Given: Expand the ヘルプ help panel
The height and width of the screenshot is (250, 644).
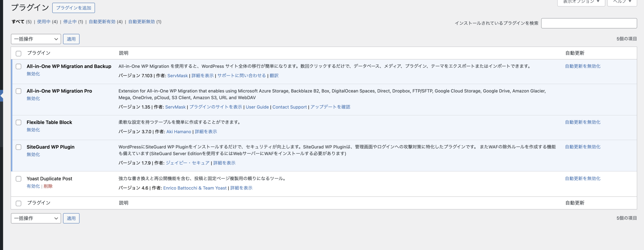Looking at the screenshot, I should 622,2.
